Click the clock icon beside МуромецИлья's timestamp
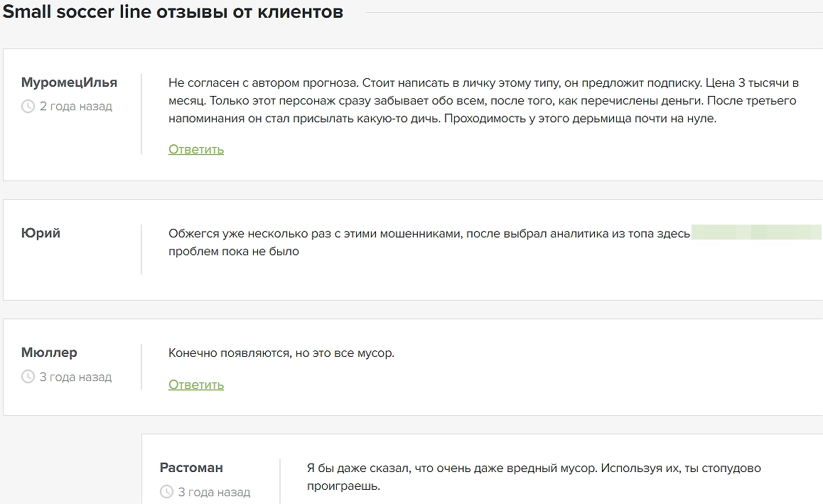Image resolution: width=823 pixels, height=504 pixels. pyautogui.click(x=27, y=106)
